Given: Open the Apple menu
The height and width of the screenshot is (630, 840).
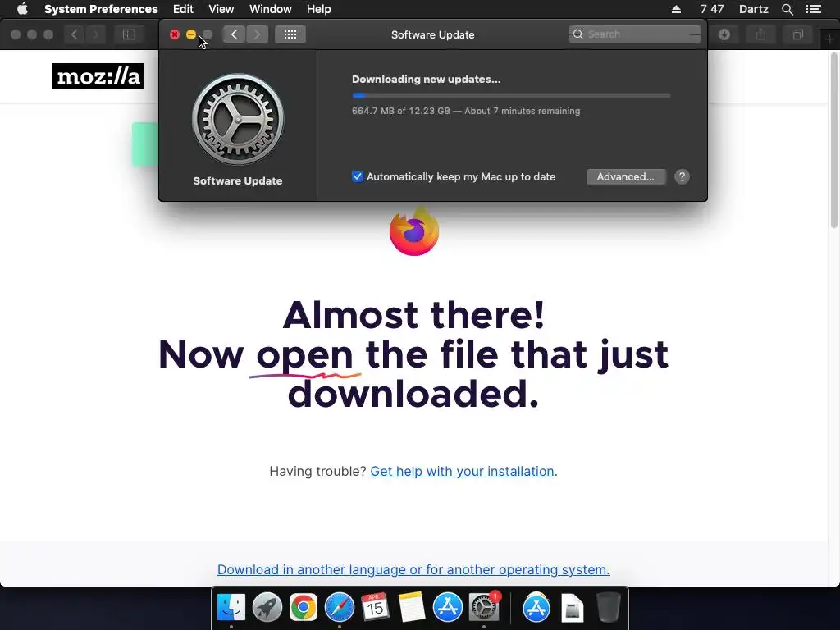Looking at the screenshot, I should pos(22,9).
